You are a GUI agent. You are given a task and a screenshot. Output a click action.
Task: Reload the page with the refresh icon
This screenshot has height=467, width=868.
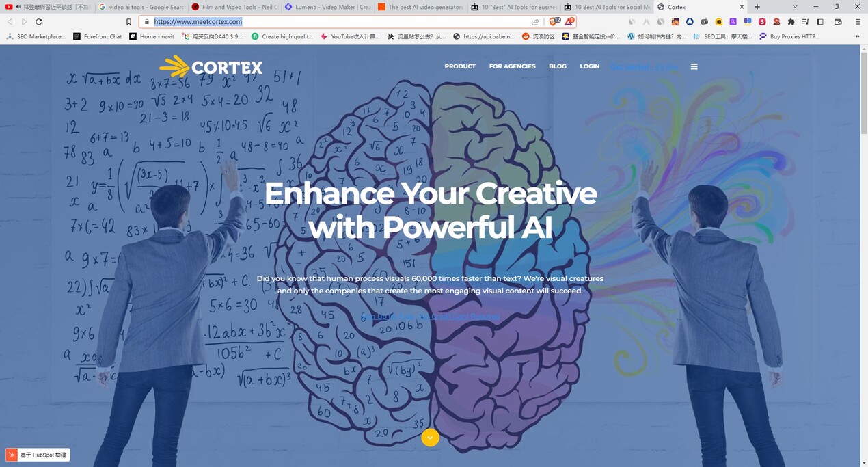(x=39, y=22)
